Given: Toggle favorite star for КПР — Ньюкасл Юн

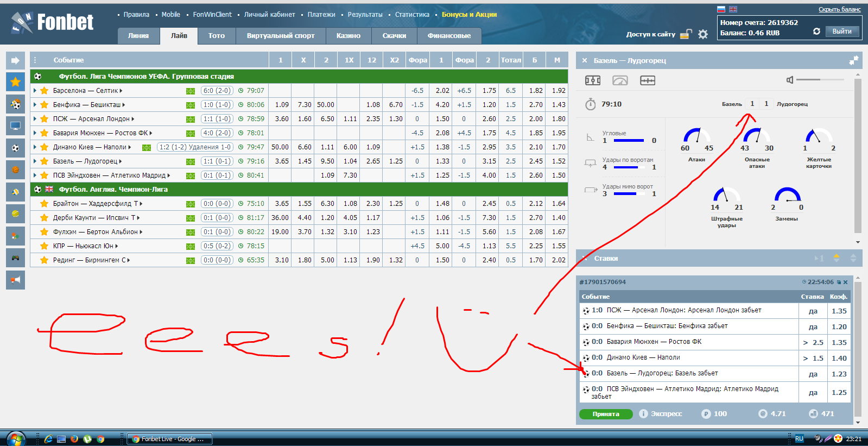Looking at the screenshot, I should click(45, 246).
